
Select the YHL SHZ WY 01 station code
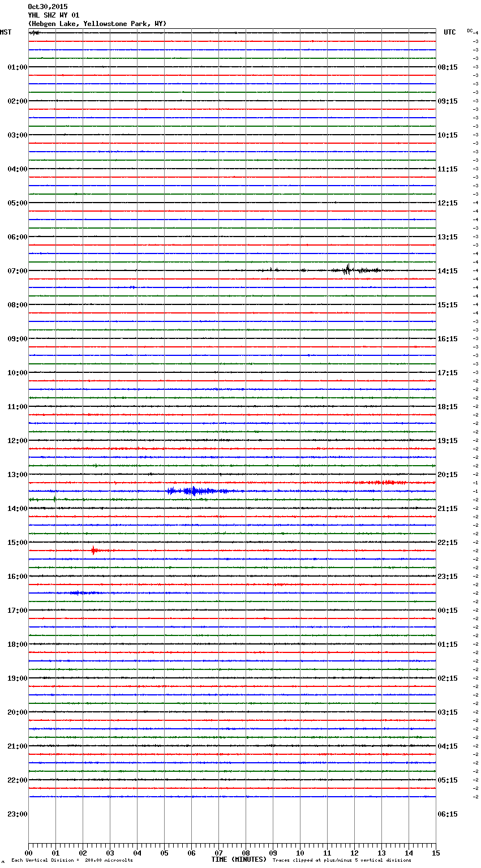[x=54, y=15]
